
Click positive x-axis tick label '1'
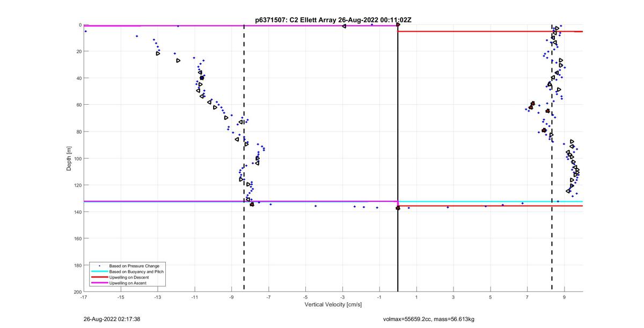click(x=416, y=297)
